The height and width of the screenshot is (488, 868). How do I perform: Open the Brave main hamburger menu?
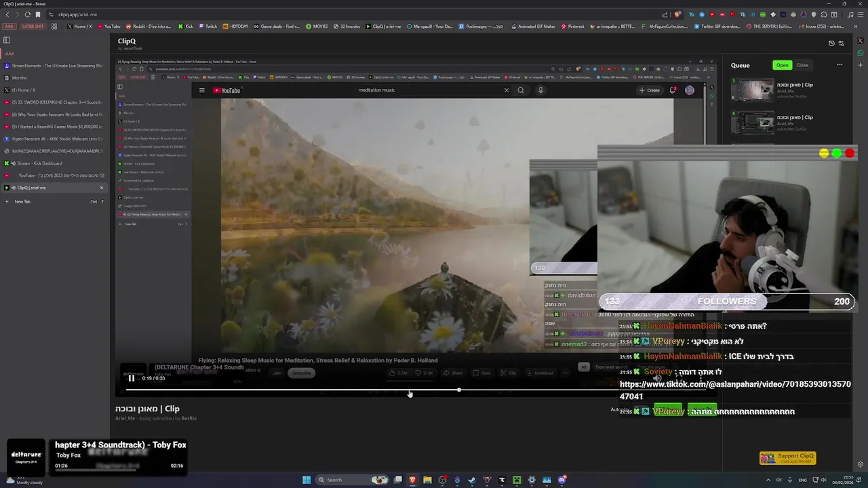[x=861, y=14]
